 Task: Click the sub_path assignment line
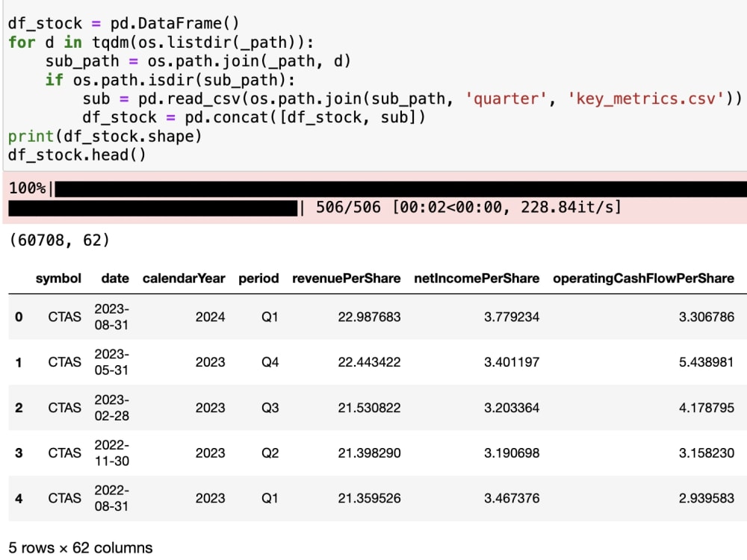(x=198, y=61)
